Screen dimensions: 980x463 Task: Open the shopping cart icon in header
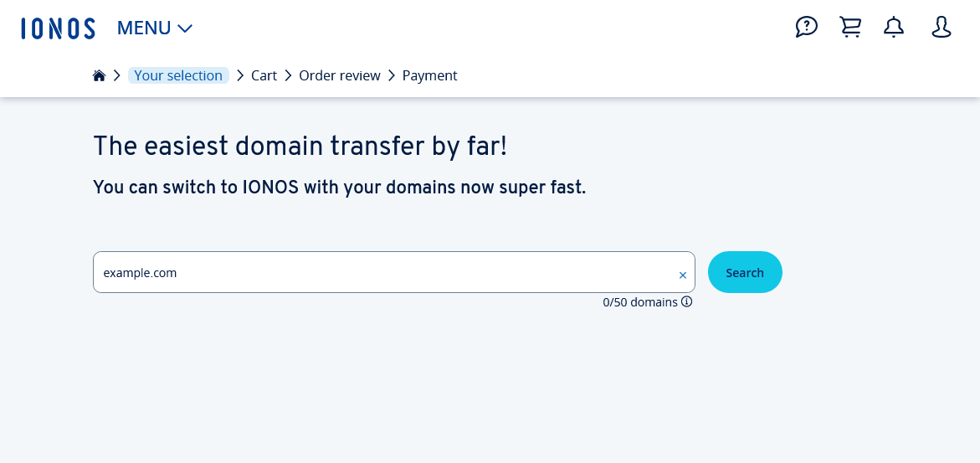tap(850, 28)
